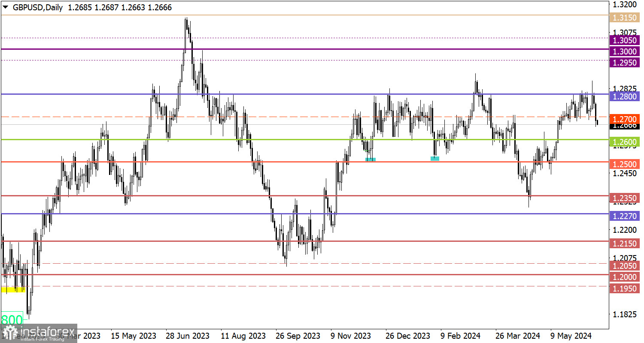This screenshot has height=343, width=644.
Task: Select the 1.2950 price level label
Action: (x=625, y=63)
